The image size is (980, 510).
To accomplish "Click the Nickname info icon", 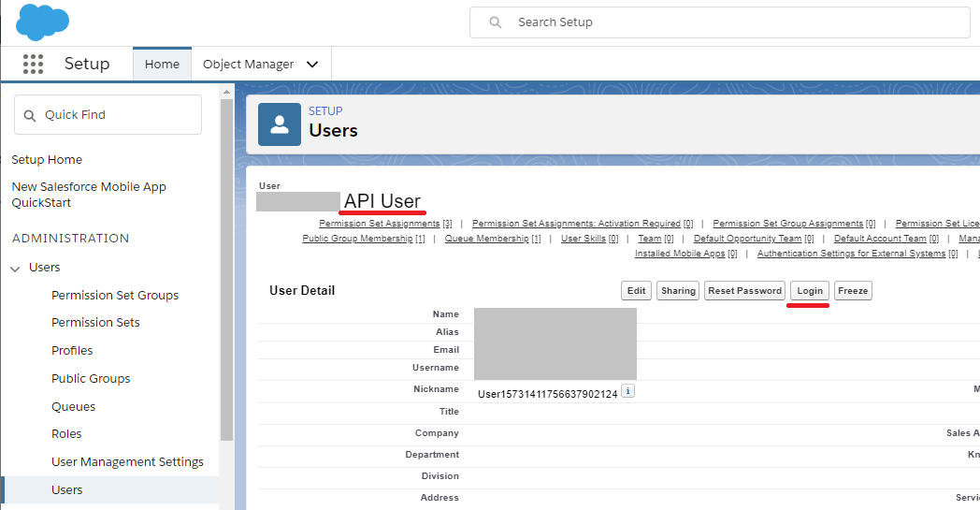I will pos(627,391).
